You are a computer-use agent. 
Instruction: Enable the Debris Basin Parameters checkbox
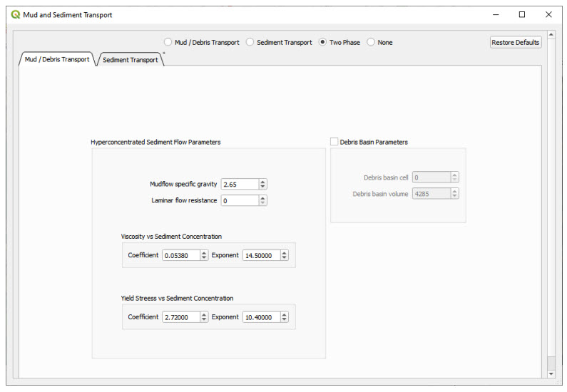coord(334,142)
